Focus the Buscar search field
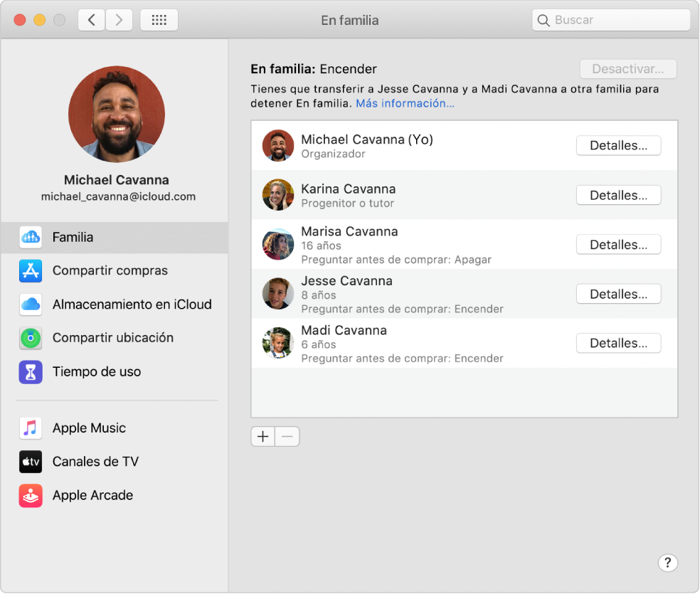The image size is (700, 594). (610, 20)
